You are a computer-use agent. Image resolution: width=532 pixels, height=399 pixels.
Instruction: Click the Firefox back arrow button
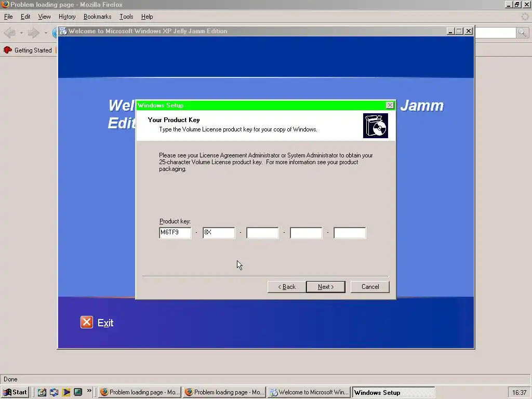pyautogui.click(x=10, y=33)
